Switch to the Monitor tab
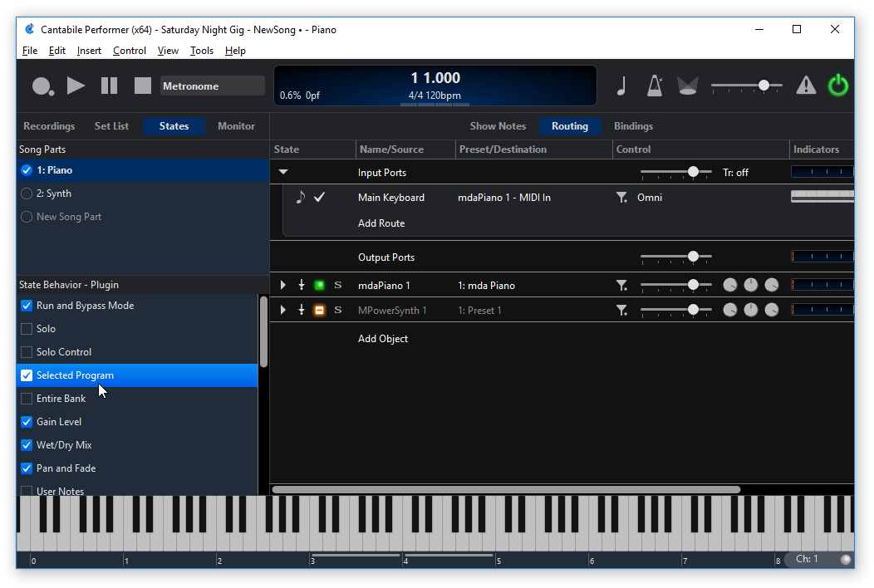This screenshot has width=874, height=588. point(236,126)
